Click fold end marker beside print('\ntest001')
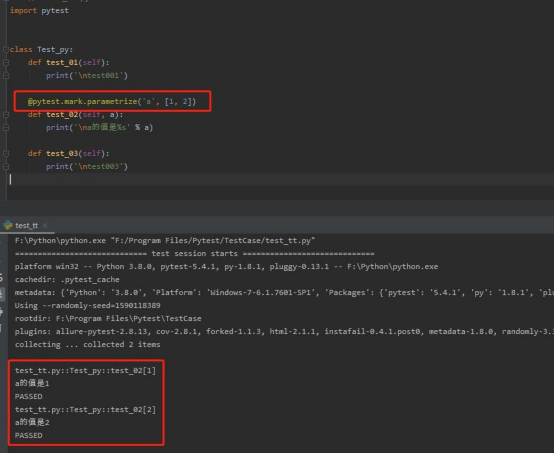The image size is (554, 454). (6, 76)
